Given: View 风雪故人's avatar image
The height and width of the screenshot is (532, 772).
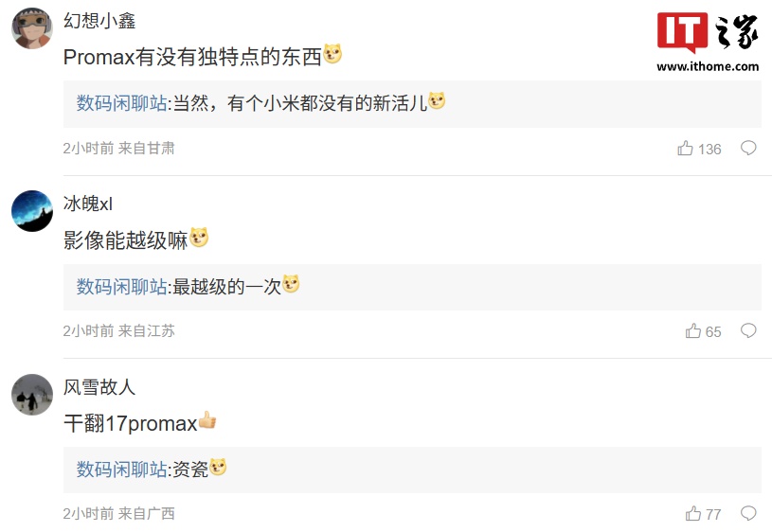Looking at the screenshot, I should point(32,394).
